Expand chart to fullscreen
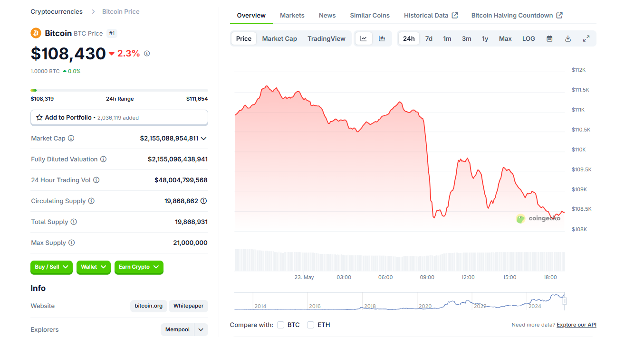This screenshot has height=337, width=644. [586, 39]
